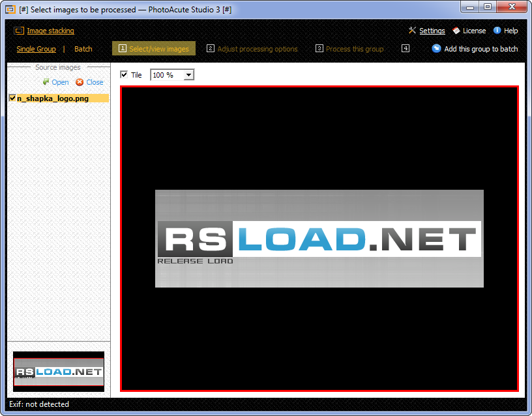Click the step 1 number icon
The width and height of the screenshot is (532, 416).
pyautogui.click(x=122, y=48)
